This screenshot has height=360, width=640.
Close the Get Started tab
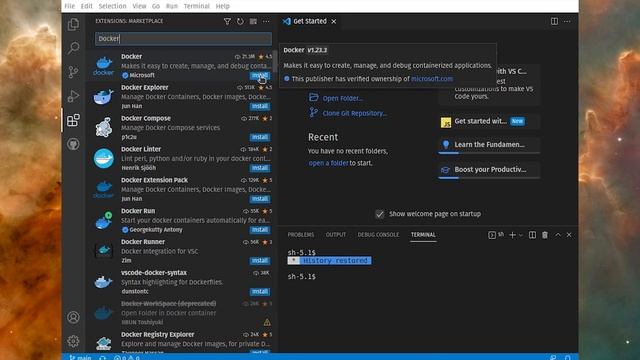(334, 21)
